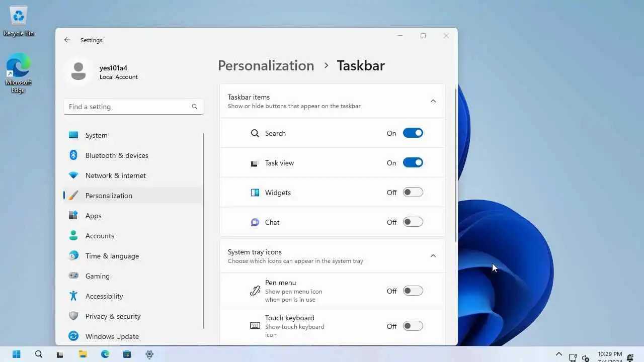Go to Windows Update settings
The width and height of the screenshot is (644, 362).
(134, 336)
